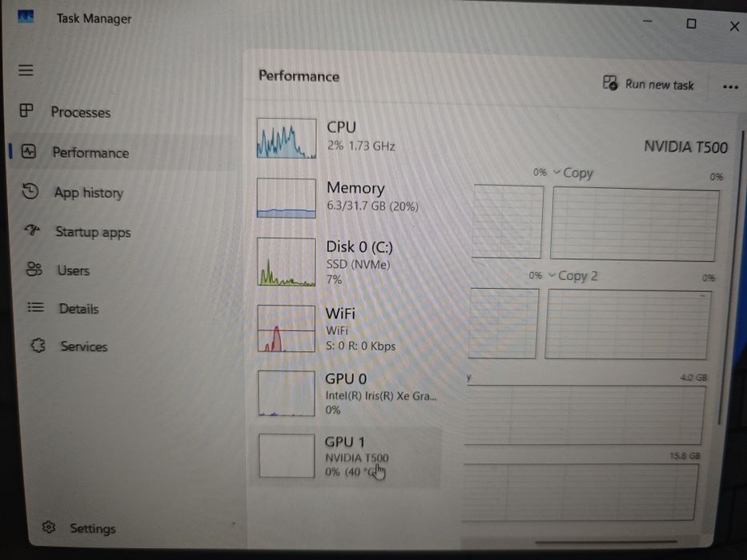
Task: Minimize the Task Manager window
Action: (647, 22)
